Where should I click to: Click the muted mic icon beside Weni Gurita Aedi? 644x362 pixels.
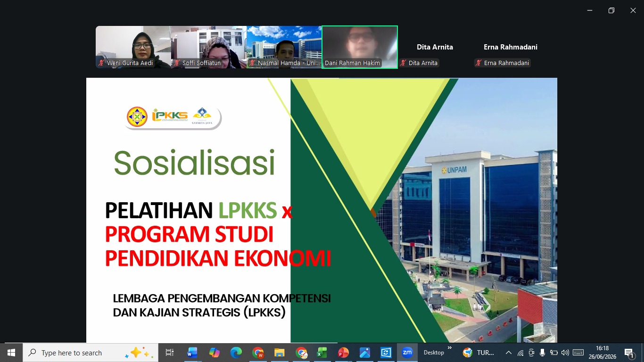[x=101, y=63]
